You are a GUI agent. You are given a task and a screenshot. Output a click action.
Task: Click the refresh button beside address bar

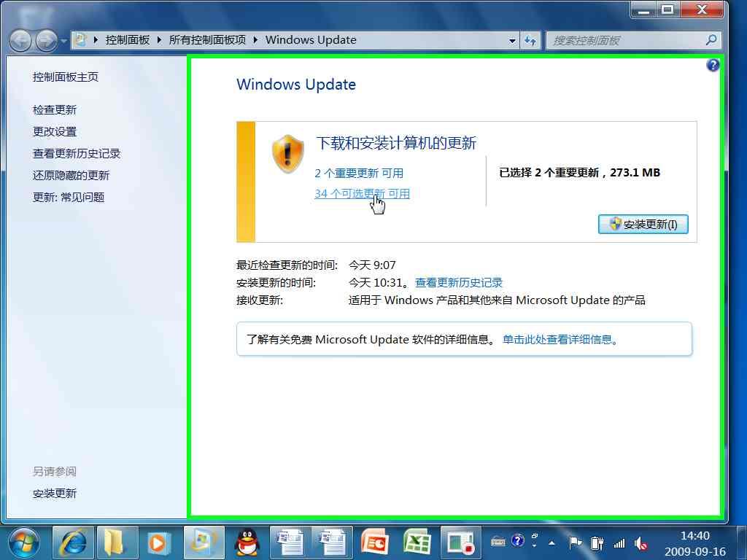pyautogui.click(x=530, y=41)
